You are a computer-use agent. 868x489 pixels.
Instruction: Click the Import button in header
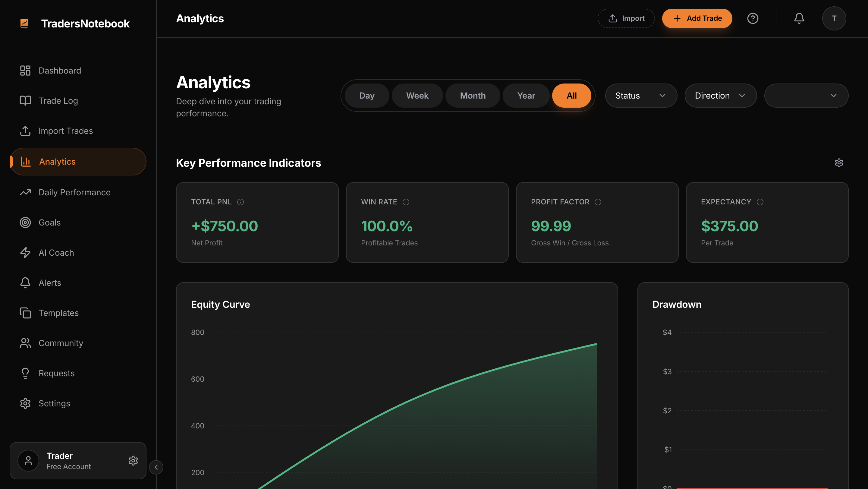[x=626, y=18]
